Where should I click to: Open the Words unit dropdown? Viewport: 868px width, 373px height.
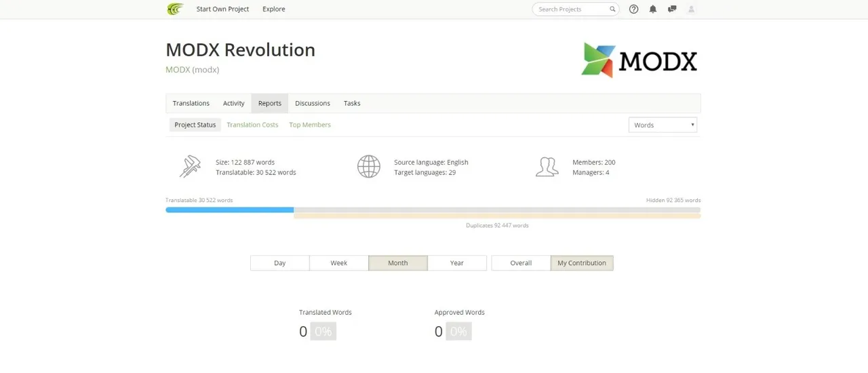(x=663, y=125)
